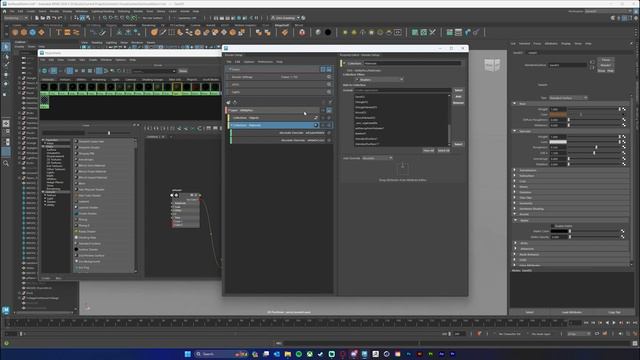Click the first orange sphere shelf icon
Viewport: 640px width, 360px height.
[15, 32]
